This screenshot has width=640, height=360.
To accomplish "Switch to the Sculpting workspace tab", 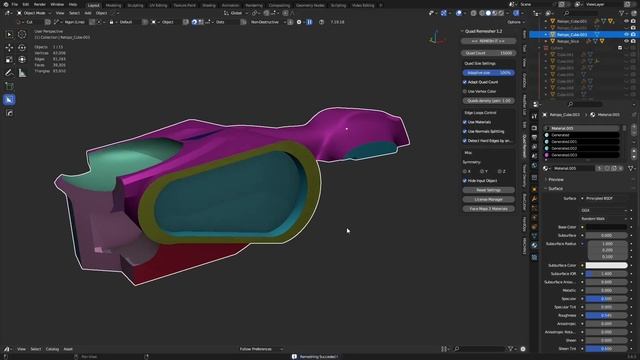I will click(x=135, y=5).
